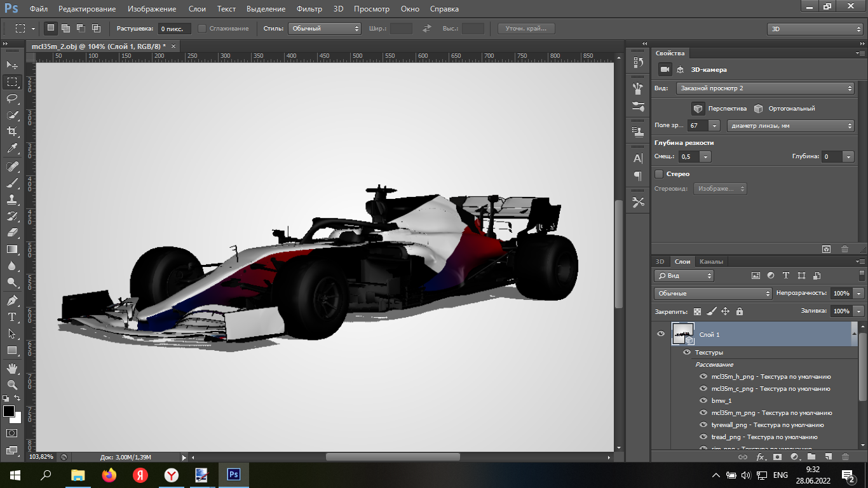Select the Crop tool
The width and height of the screenshot is (868, 488).
[x=12, y=132]
